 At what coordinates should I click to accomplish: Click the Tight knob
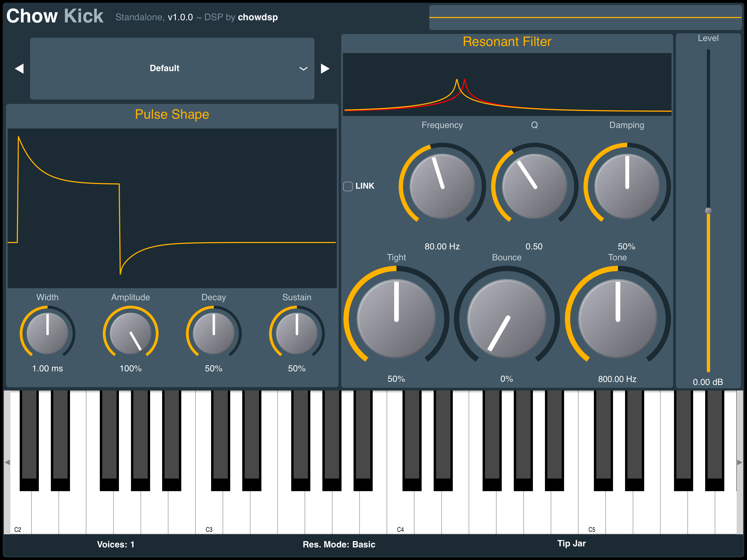[396, 319]
